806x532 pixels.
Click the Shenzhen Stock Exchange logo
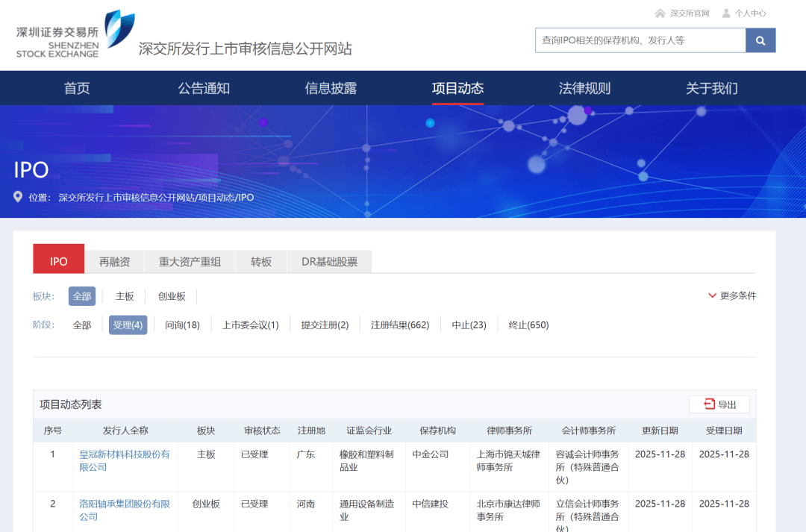point(75,35)
